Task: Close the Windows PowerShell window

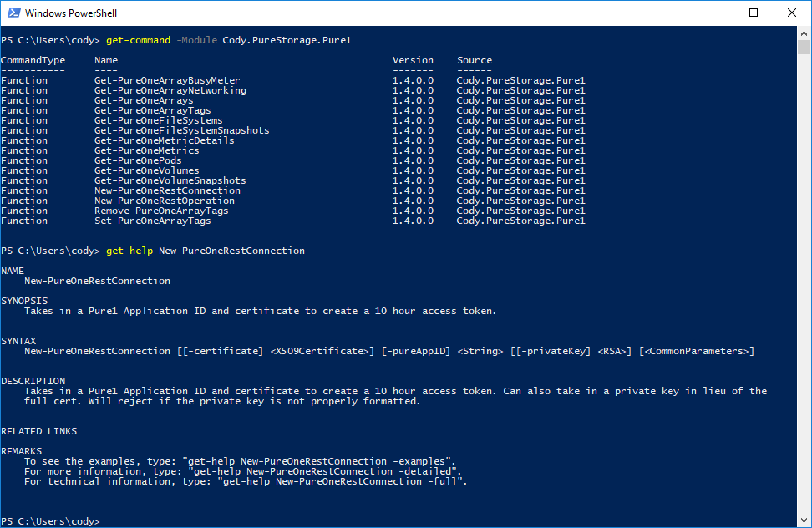Action: click(x=792, y=13)
